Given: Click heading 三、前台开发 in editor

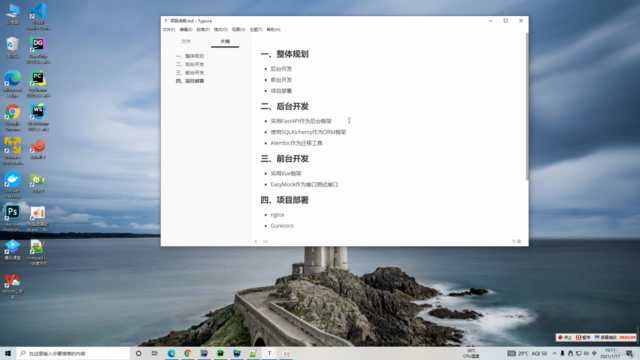Looking at the screenshot, I should click(284, 159).
